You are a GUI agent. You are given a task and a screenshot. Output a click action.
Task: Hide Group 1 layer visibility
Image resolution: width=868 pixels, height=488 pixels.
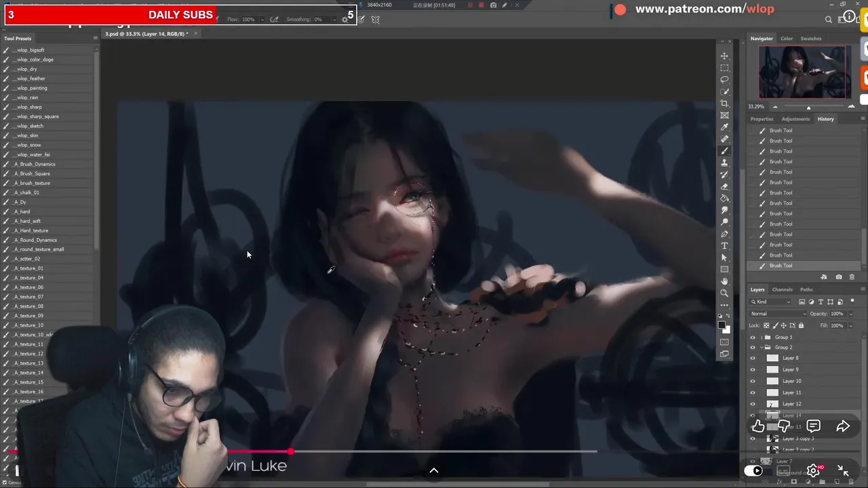[x=752, y=337]
